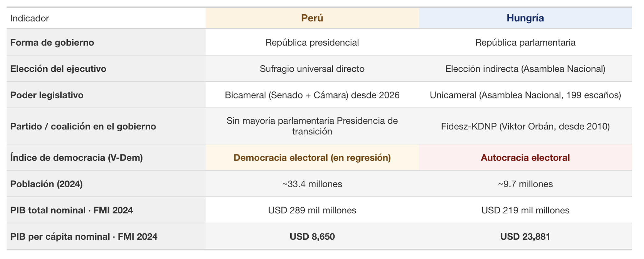Click the Autocracia electoral red cell
This screenshot has width=644, height=259.
coord(525,157)
